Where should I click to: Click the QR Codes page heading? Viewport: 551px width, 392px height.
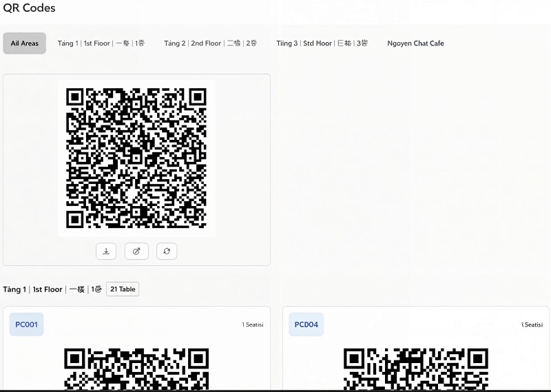click(x=30, y=8)
